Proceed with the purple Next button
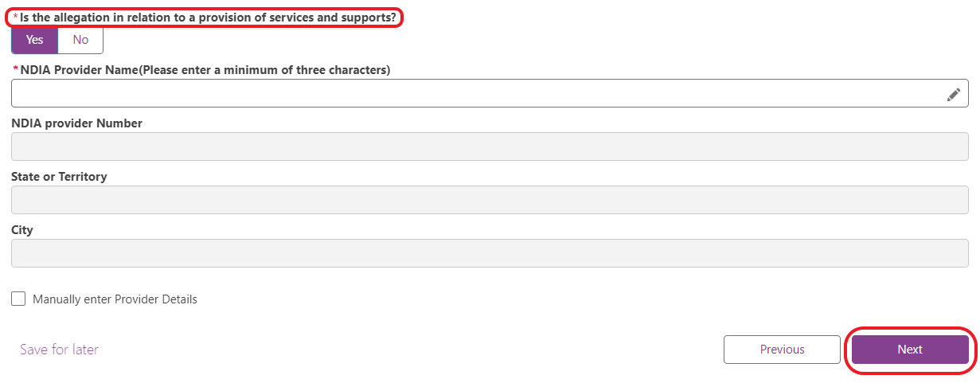 (910, 350)
